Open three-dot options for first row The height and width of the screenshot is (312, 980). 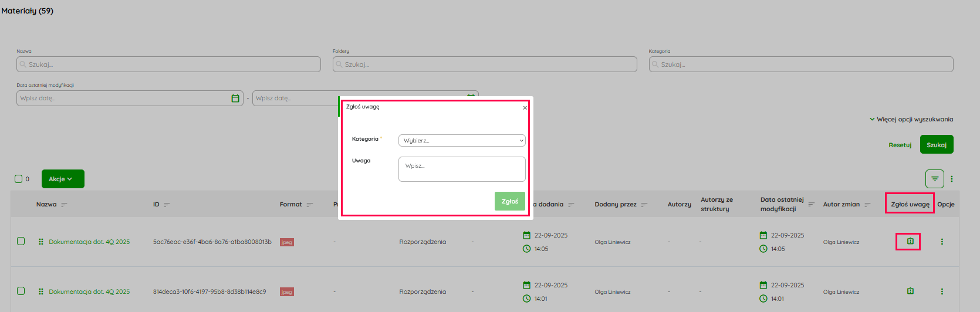[942, 242]
